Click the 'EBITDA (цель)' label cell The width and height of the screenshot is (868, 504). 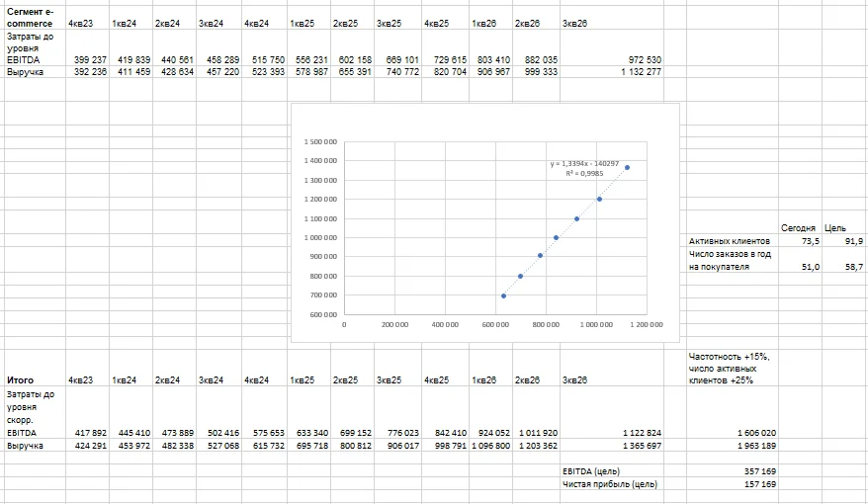click(x=612, y=471)
